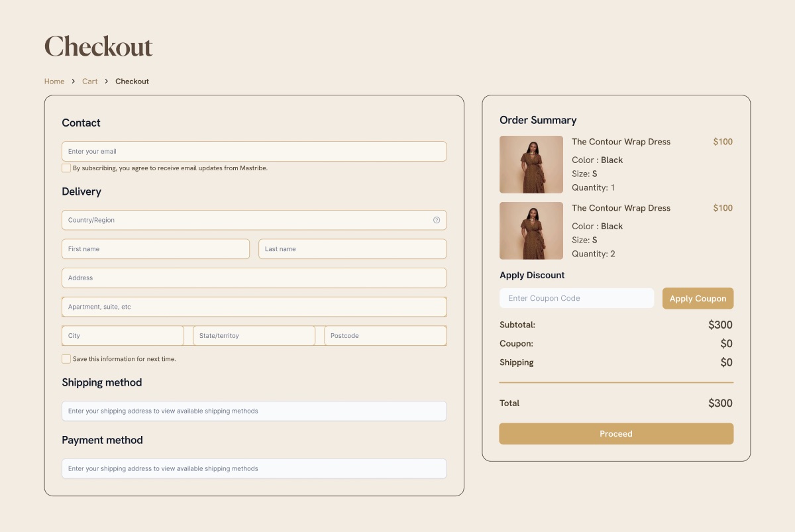Click the Postcode input
795x532 pixels.
(385, 336)
